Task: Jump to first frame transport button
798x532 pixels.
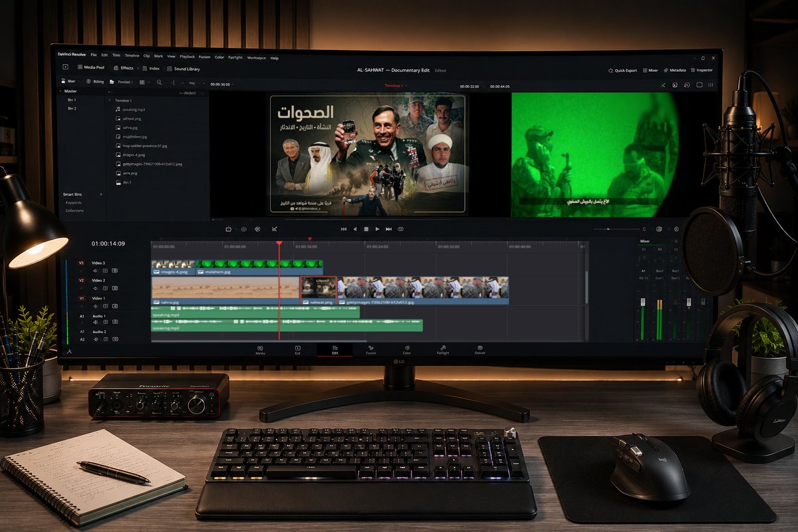Action: click(343, 229)
